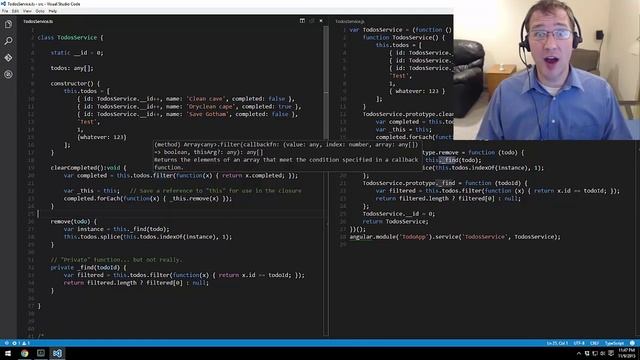Viewport: 640px width, 360px height.
Task: Open the File menu
Action: [5, 11]
